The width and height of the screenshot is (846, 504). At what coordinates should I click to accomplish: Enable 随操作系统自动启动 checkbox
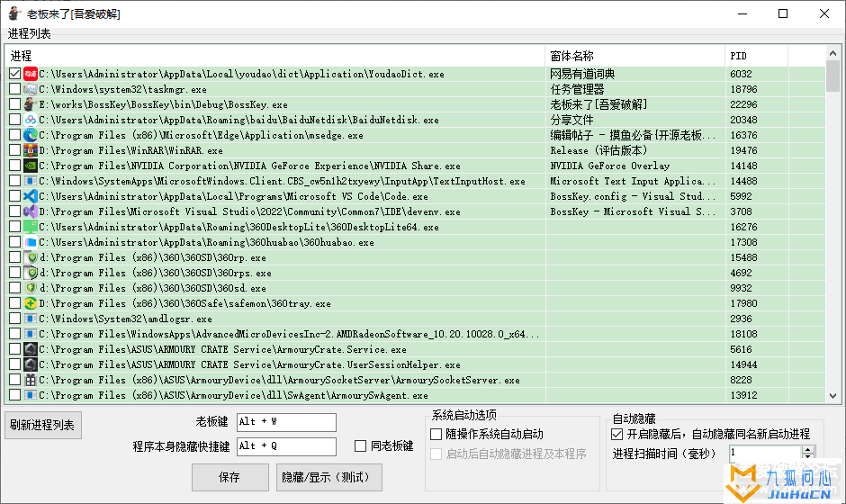[x=436, y=434]
